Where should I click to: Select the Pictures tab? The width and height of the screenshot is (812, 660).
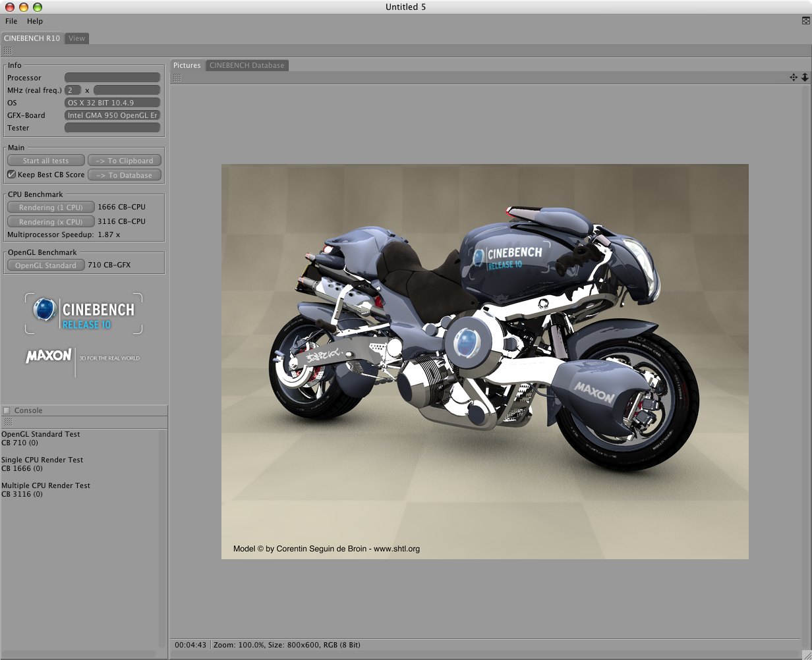click(187, 65)
